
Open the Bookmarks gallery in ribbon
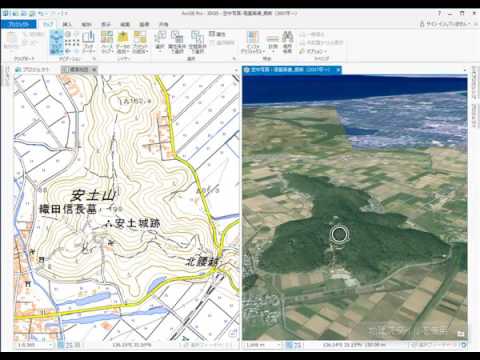tap(89, 42)
